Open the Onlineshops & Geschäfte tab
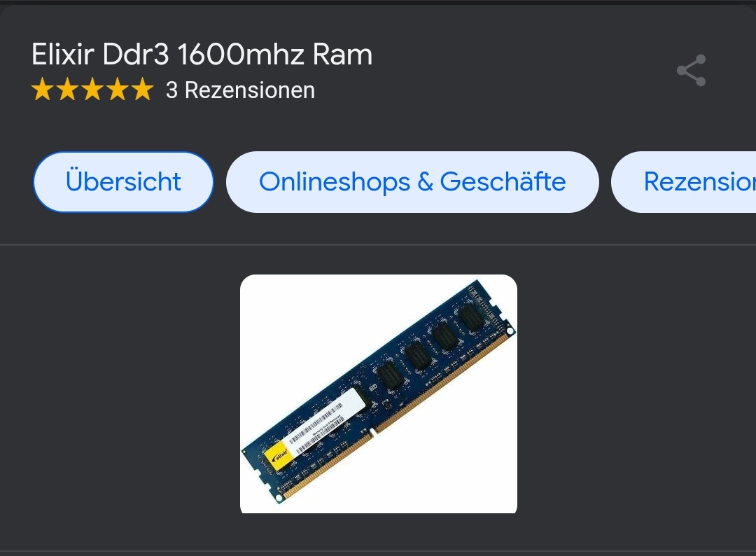This screenshot has width=756, height=556. pyautogui.click(x=413, y=182)
